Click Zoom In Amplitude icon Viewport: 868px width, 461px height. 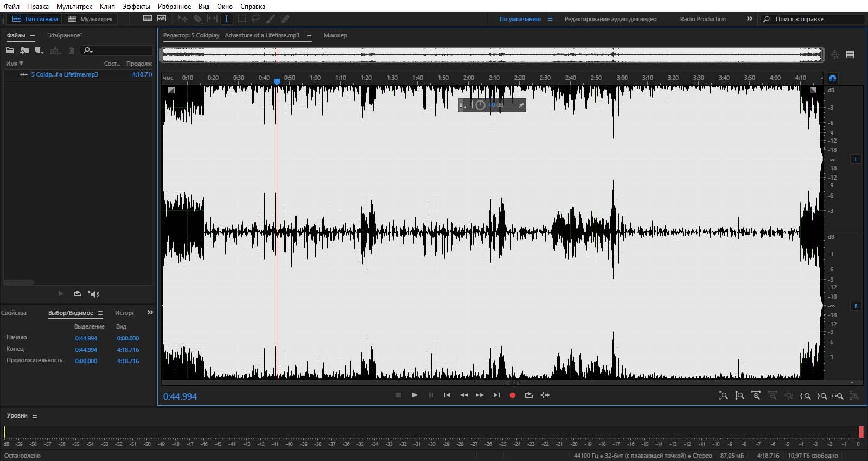click(723, 396)
